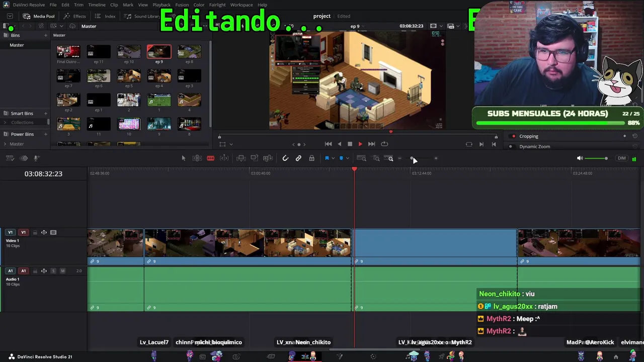
Task: Click the Match Frame icon
Action: coord(469,144)
